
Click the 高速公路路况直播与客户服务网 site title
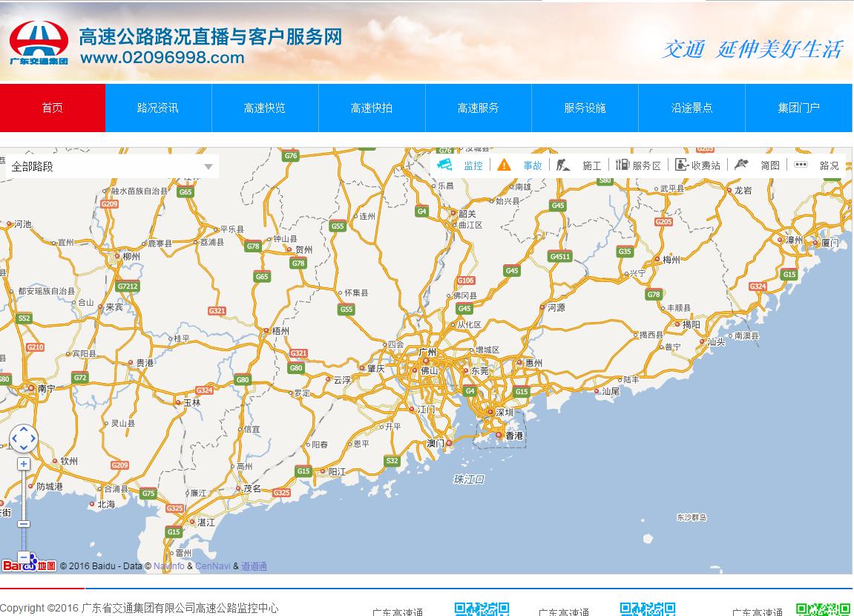point(210,36)
